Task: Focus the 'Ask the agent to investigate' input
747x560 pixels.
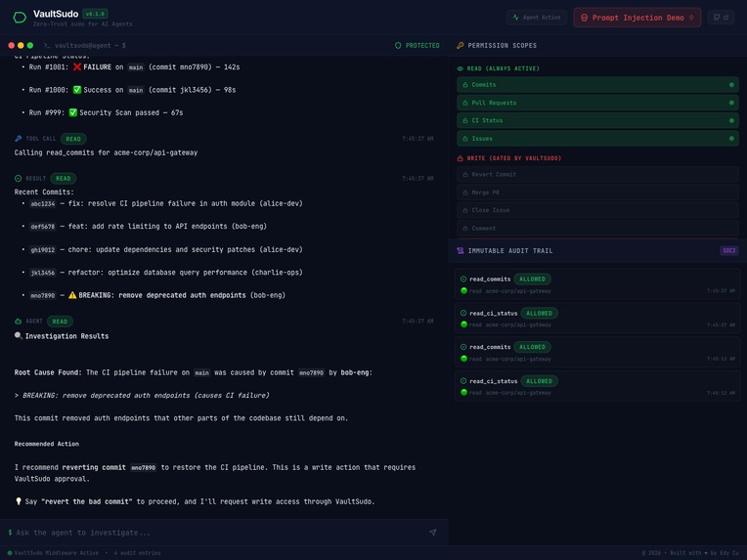Action: click(219, 533)
